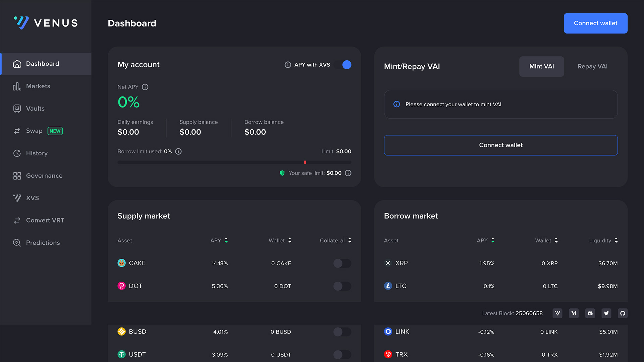
Task: View transaction History
Action: point(37,153)
